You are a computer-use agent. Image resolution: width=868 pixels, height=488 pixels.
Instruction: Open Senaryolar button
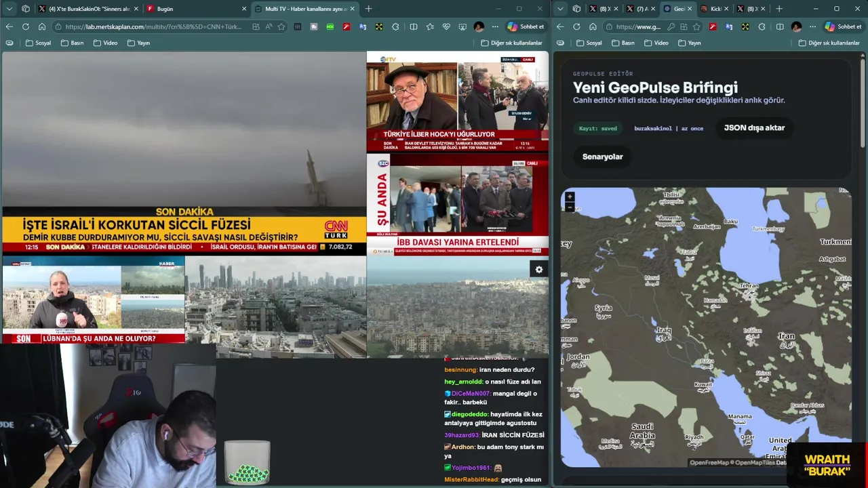pos(602,157)
